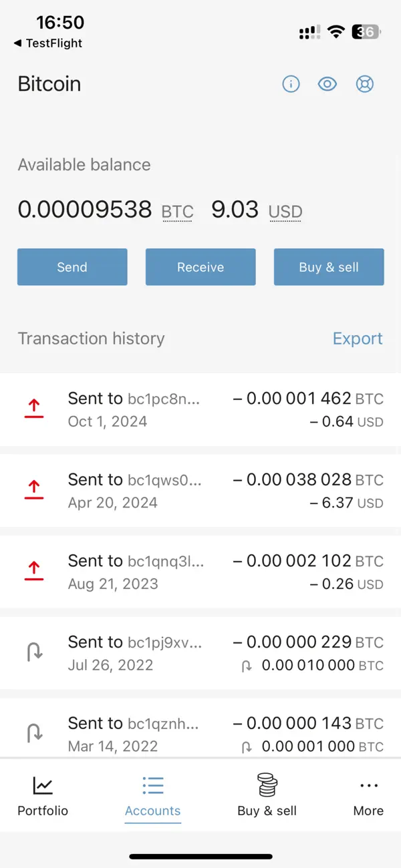The height and width of the screenshot is (868, 401).
Task: Tap the coins icon for Buy & sell tab
Action: pyautogui.click(x=267, y=786)
